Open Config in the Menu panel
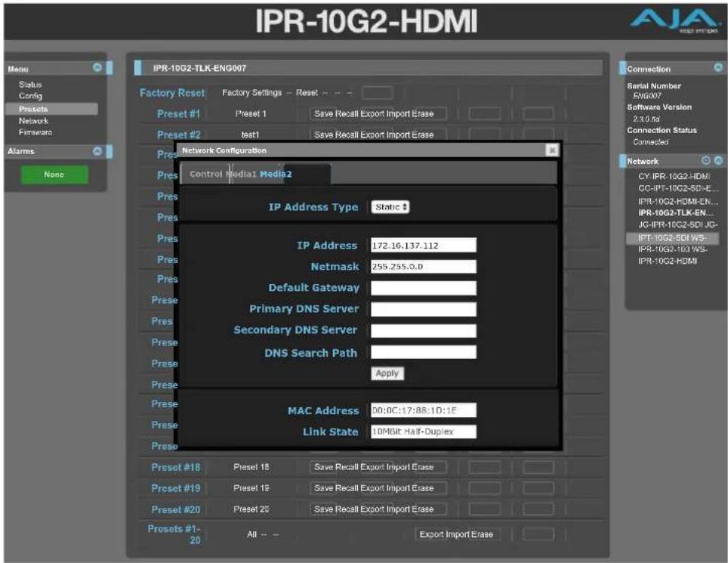Viewport: 728px width, 563px height. point(30,96)
